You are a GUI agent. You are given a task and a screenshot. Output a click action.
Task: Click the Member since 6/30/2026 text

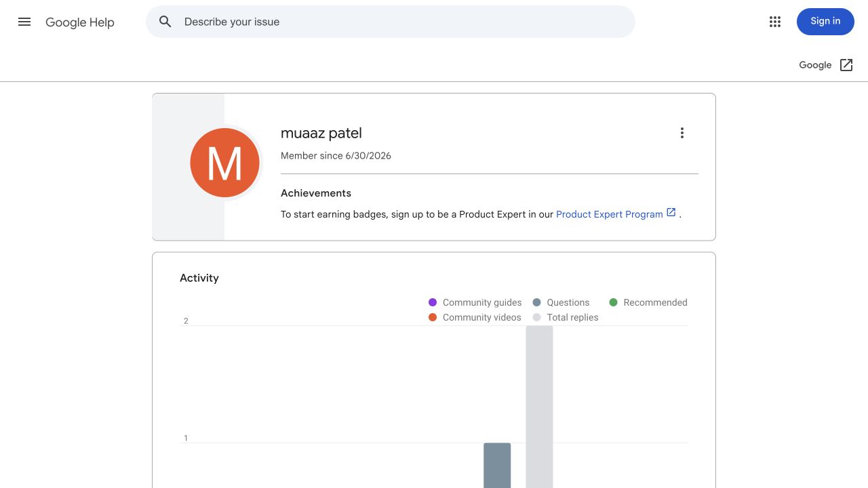[x=336, y=156]
